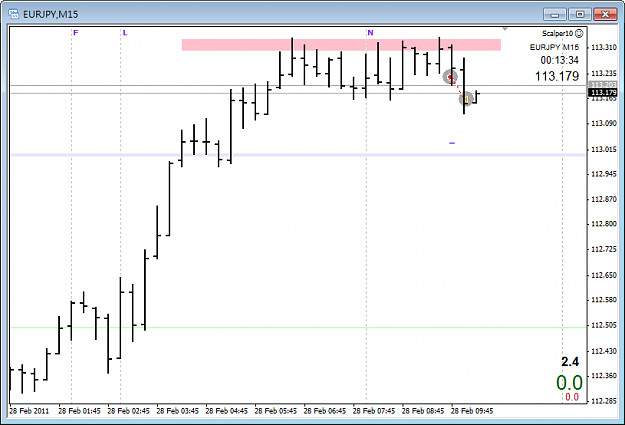
Task: Click the 113.310 price scale label
Action: tap(603, 47)
